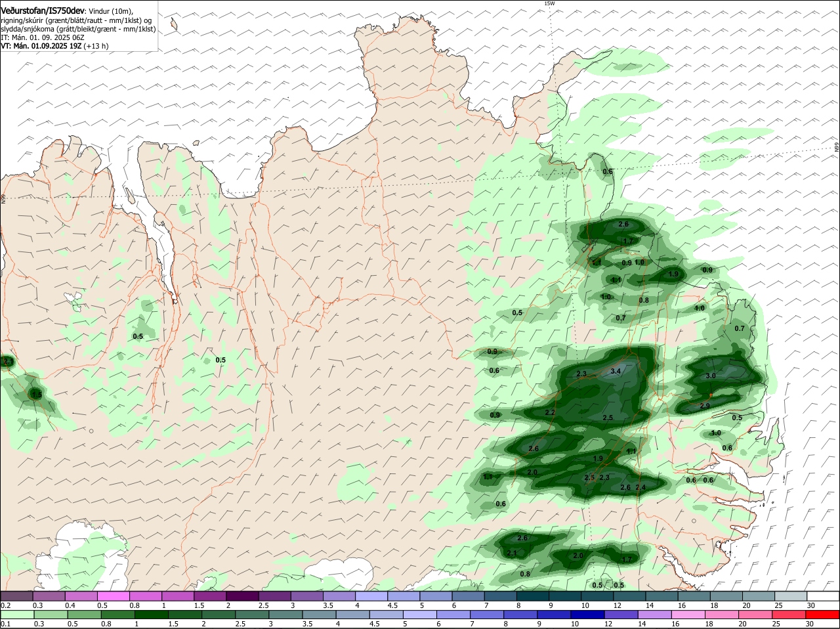Click the 'VT: Mán. 01.09.2025 19Z (+13 h)' line
840x629 pixels.
(x=54, y=46)
